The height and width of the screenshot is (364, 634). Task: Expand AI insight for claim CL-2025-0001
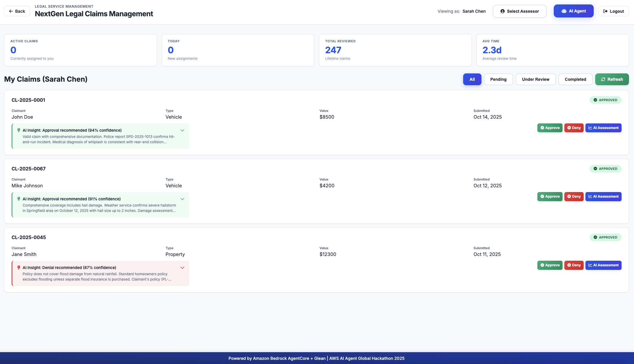click(x=182, y=130)
